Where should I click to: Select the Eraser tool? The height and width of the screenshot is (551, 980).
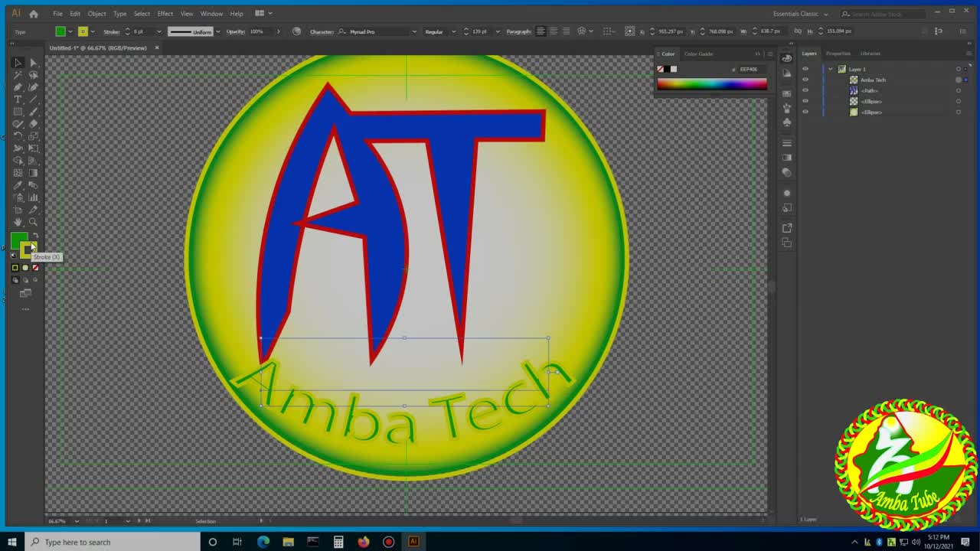pos(33,124)
